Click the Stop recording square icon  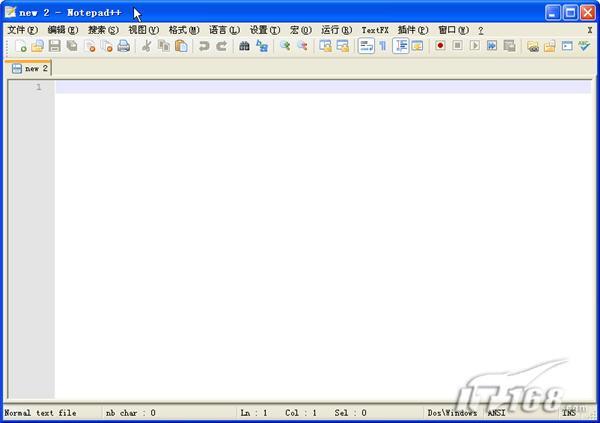click(457, 46)
